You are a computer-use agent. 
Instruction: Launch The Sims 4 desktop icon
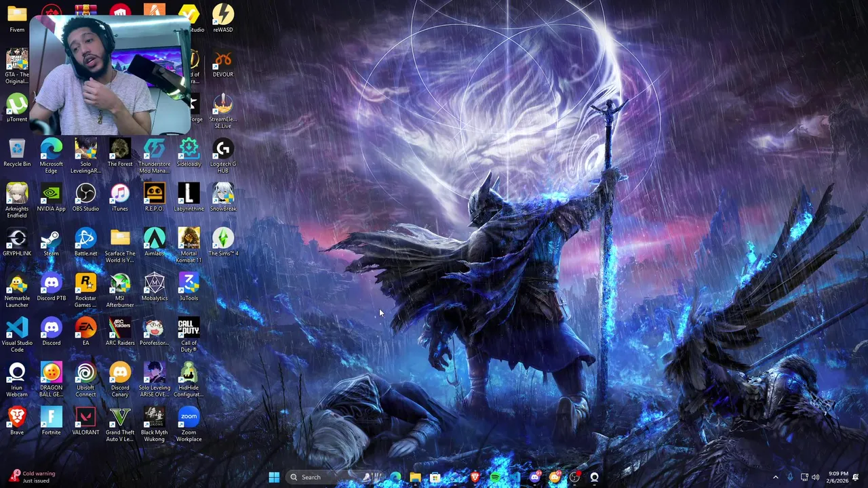point(223,242)
